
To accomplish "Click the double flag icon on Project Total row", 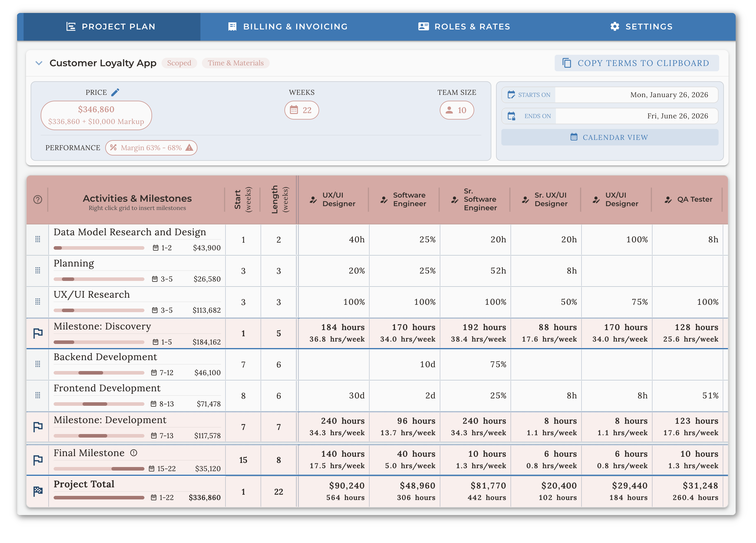I will point(38,491).
